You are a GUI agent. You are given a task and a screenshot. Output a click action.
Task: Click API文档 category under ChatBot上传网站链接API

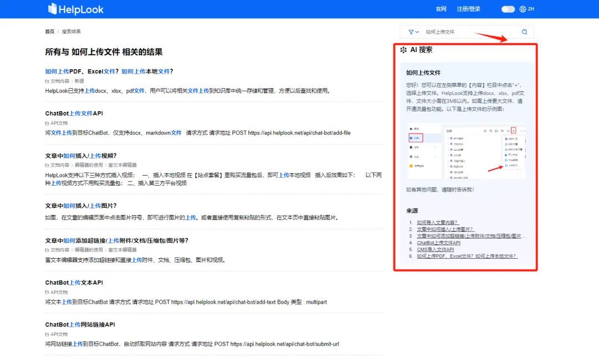59,334
